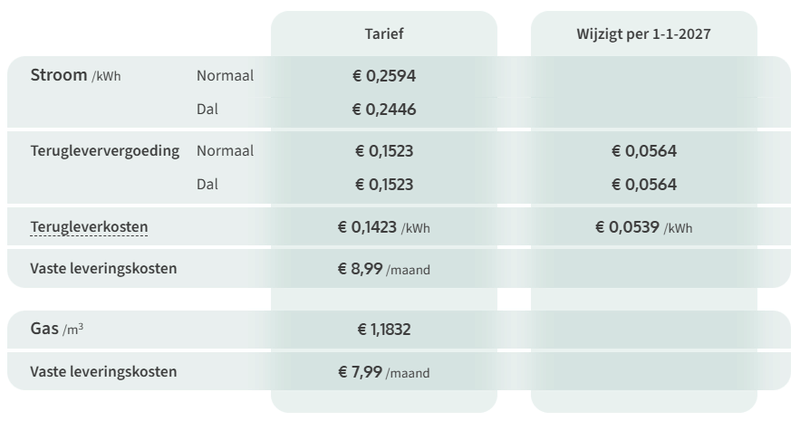Click Normaal label beside Terugleververgoeding
The height and width of the screenshot is (421, 800).
(x=225, y=151)
